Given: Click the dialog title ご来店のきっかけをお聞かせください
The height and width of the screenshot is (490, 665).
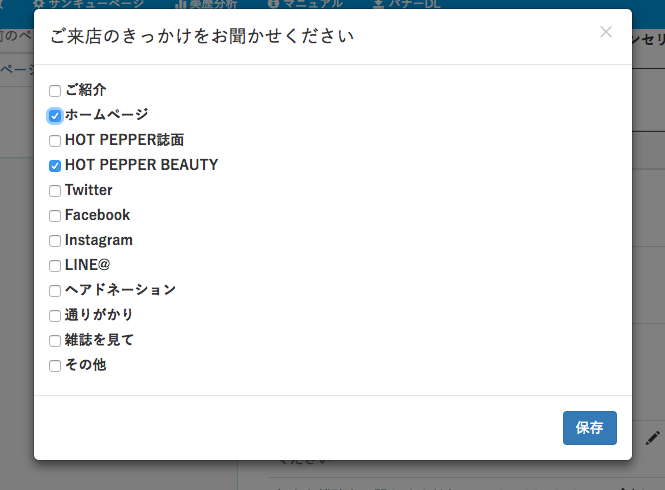Looking at the screenshot, I should pyautogui.click(x=202, y=36).
